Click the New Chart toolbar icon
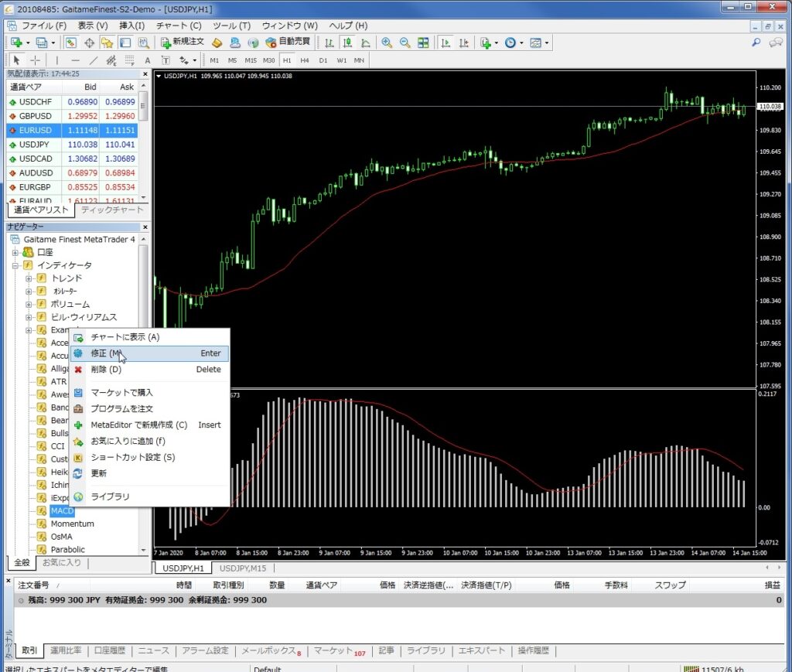Screen dimensions: 792x672 point(17,43)
